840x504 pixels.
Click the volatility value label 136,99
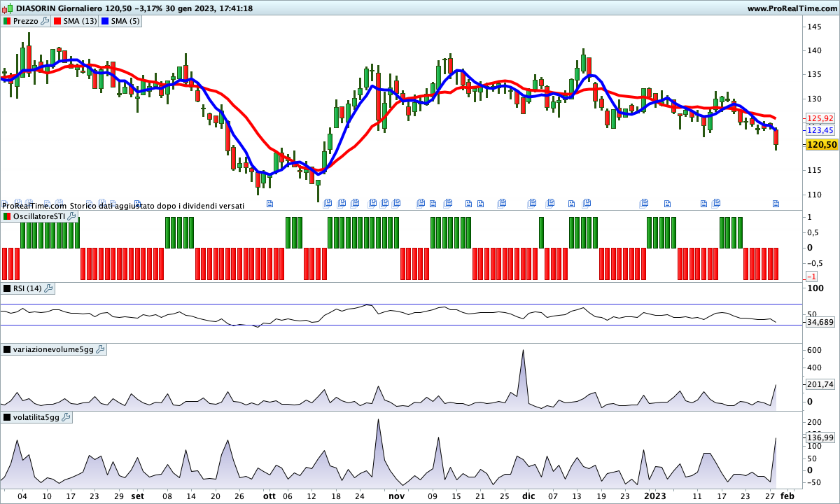(820, 437)
